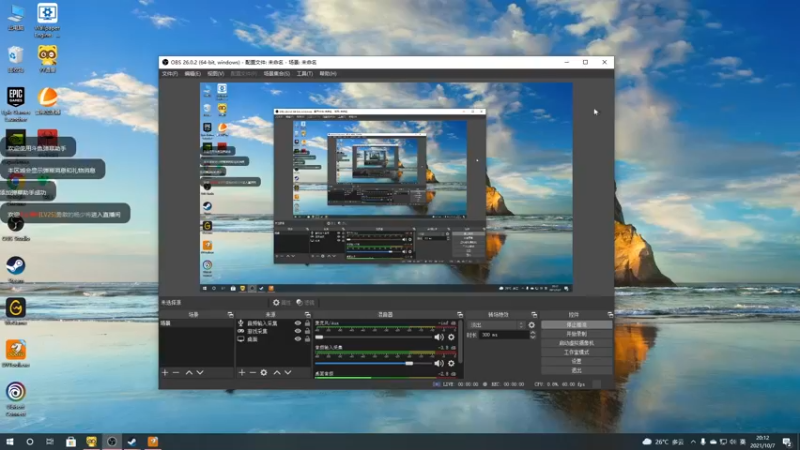The image size is (800, 450).
Task: Open Wallpaper Engine desktop icon
Action: [47, 20]
